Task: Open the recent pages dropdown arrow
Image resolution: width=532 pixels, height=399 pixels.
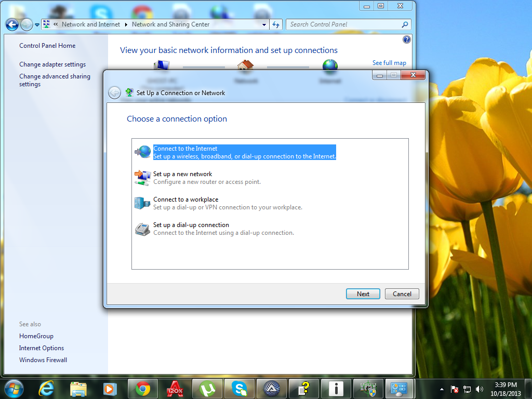Action: coord(37,24)
